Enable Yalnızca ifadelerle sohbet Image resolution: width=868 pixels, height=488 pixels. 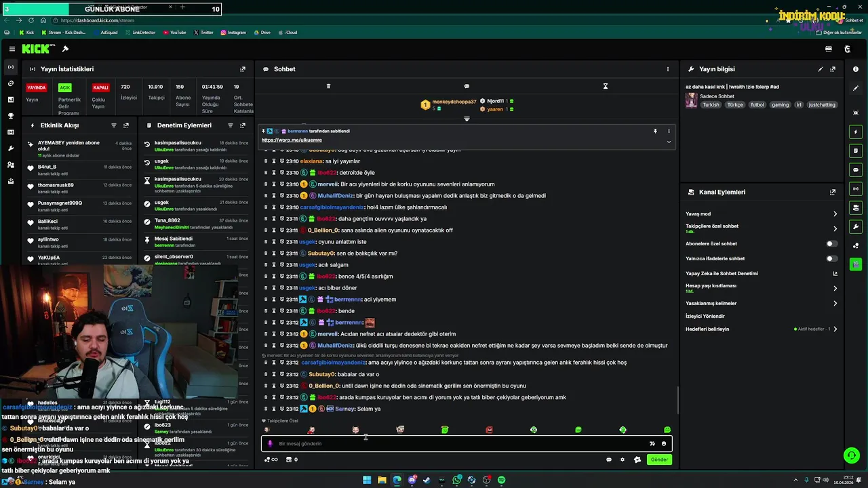coord(831,258)
